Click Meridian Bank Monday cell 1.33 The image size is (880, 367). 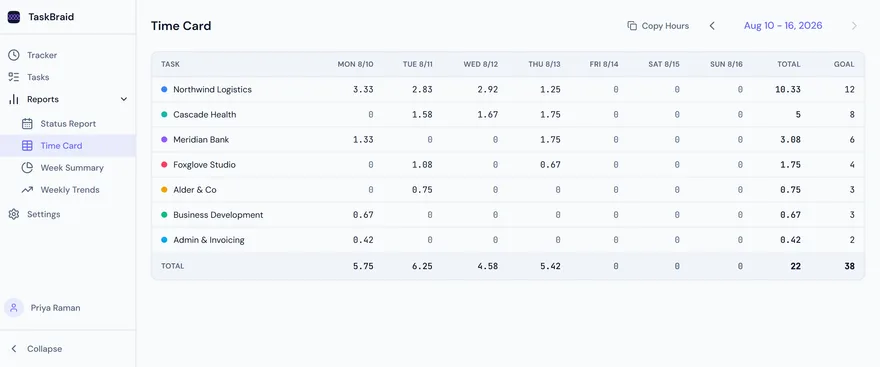pos(363,140)
